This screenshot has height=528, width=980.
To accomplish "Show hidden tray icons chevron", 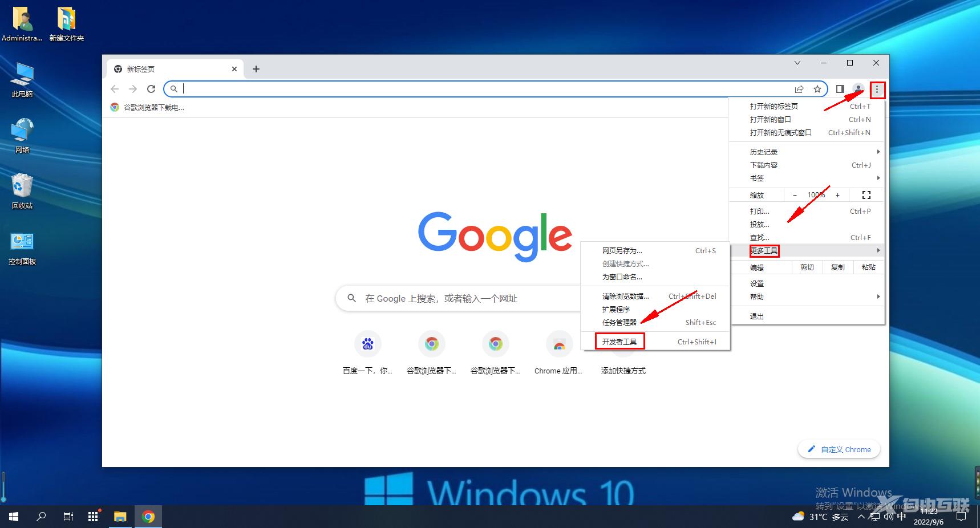I will pos(861,517).
